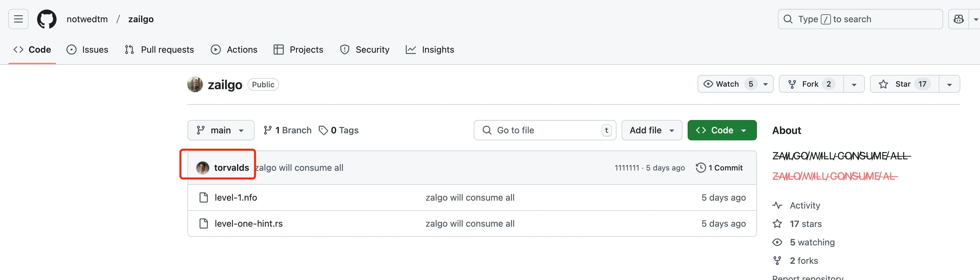Expand the green Code dropdown
The width and height of the screenshot is (980, 280).
(722, 130)
